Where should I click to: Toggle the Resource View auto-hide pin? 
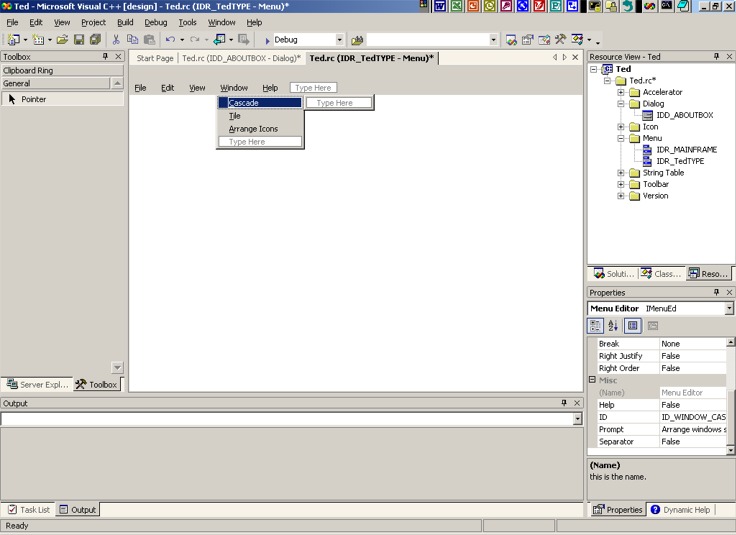(x=716, y=57)
